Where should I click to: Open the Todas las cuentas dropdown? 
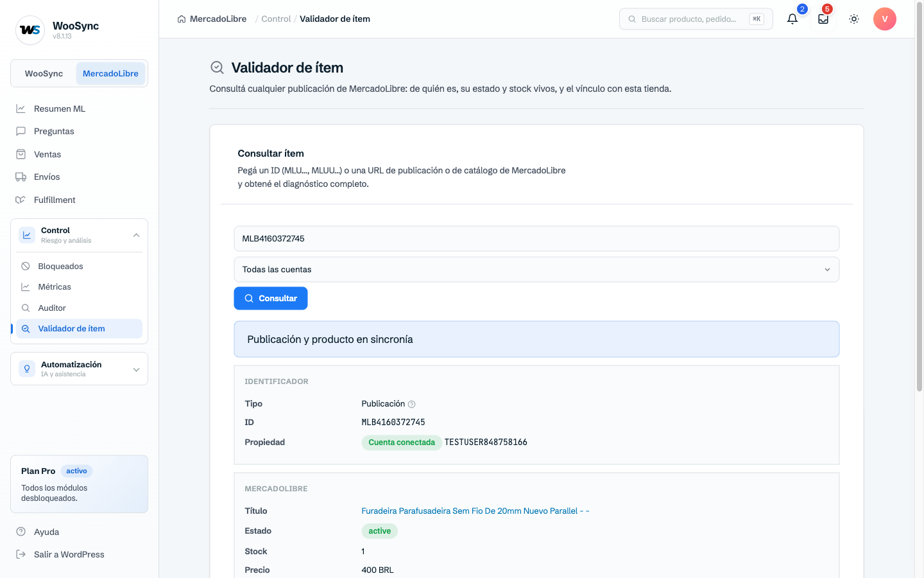pos(536,270)
